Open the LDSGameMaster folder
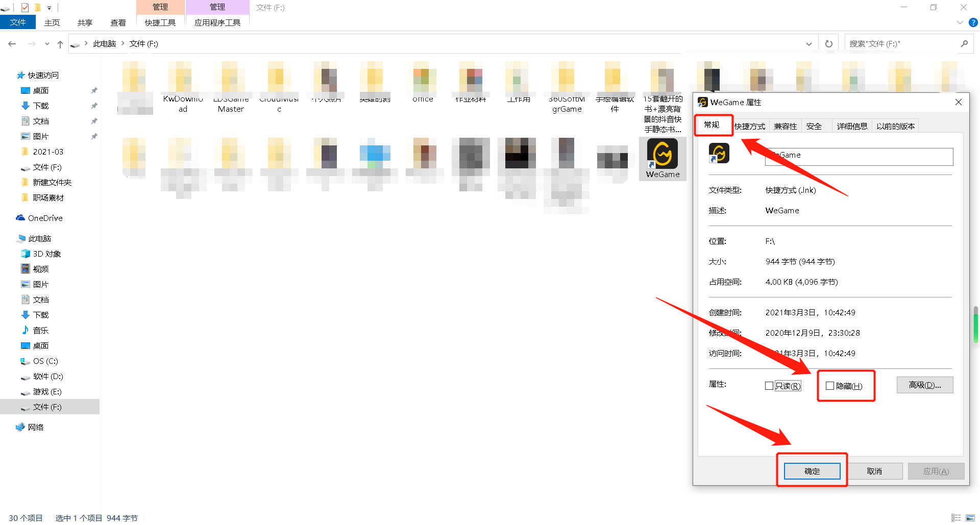This screenshot has height=525, width=980. pos(231,87)
